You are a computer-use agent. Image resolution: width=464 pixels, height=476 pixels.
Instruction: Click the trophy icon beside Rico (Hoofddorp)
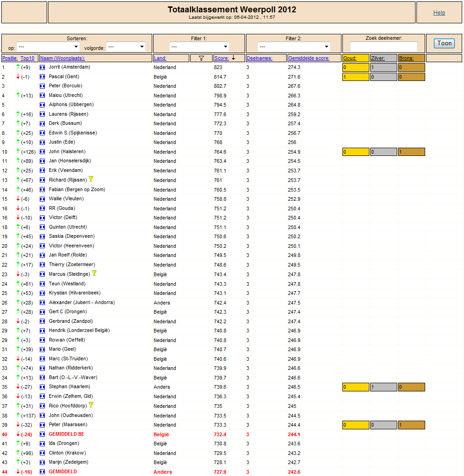91,405
